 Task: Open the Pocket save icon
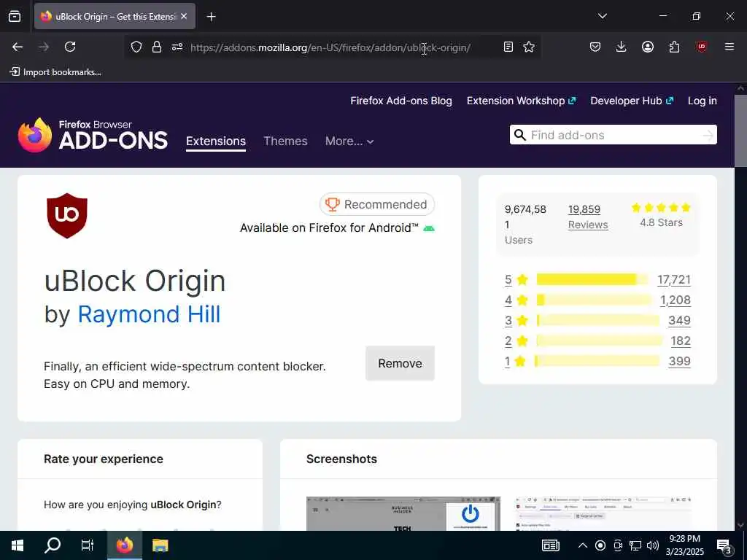click(x=595, y=47)
